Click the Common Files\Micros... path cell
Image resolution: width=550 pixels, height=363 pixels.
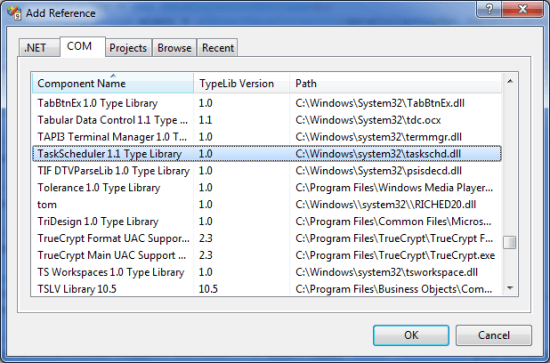point(394,221)
